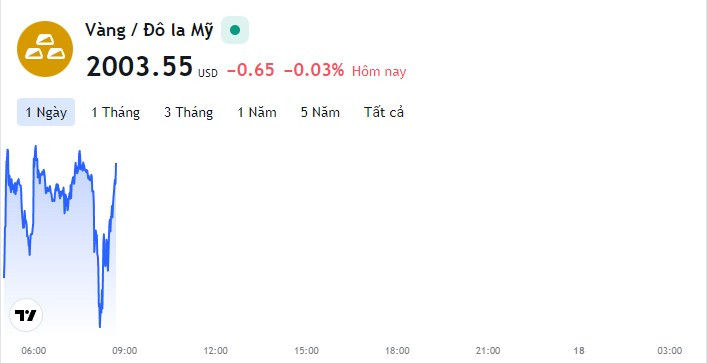Click the Hôm nay label
Image resolution: width=707 pixels, height=363 pixels.
[x=379, y=71]
